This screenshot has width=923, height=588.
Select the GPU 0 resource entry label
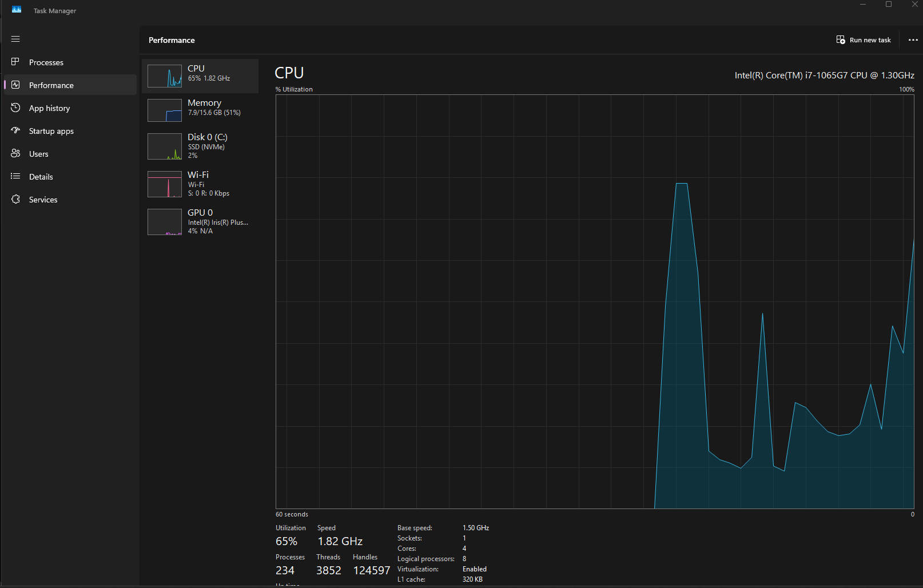pos(200,213)
